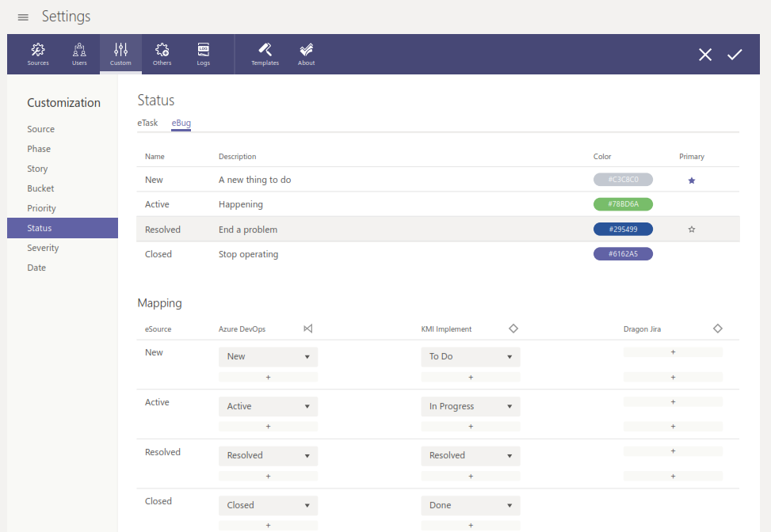The image size is (771, 532).
Task: Click the green #7BBD6A color swatch
Action: [x=623, y=204]
